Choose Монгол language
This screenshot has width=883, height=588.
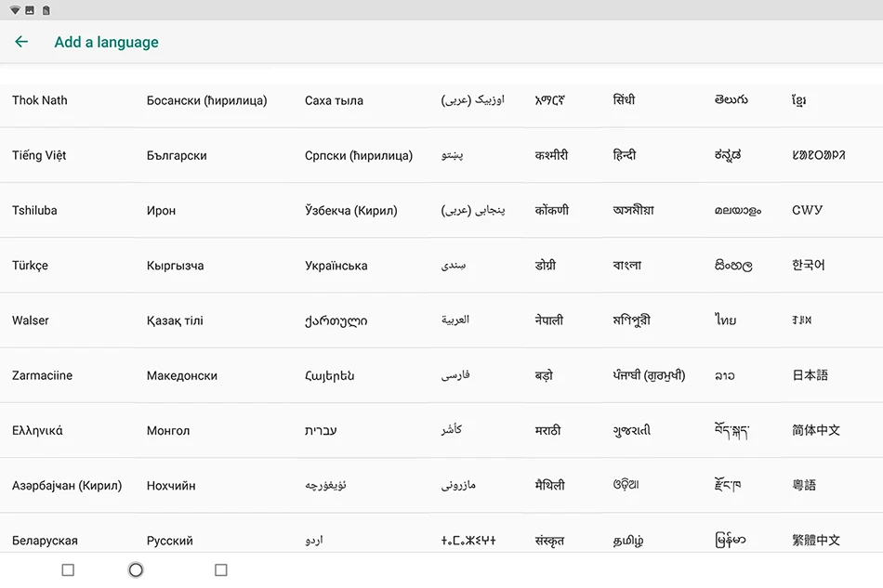(168, 430)
